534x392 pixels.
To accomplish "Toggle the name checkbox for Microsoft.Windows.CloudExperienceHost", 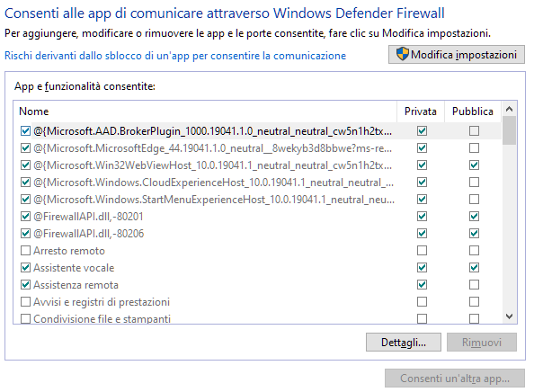I will point(25,183).
